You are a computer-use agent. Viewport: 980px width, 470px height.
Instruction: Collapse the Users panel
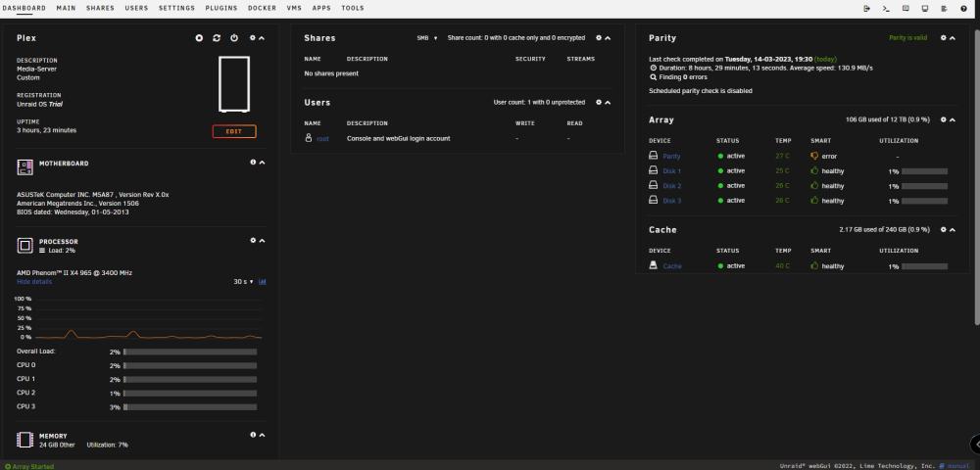point(608,103)
